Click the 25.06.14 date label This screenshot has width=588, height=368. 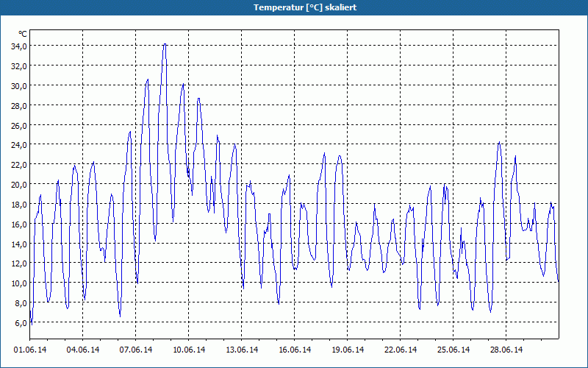tap(453, 350)
